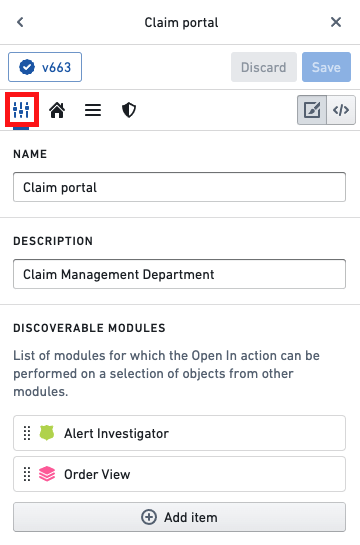Edit the Name field Claim portal

(x=179, y=187)
